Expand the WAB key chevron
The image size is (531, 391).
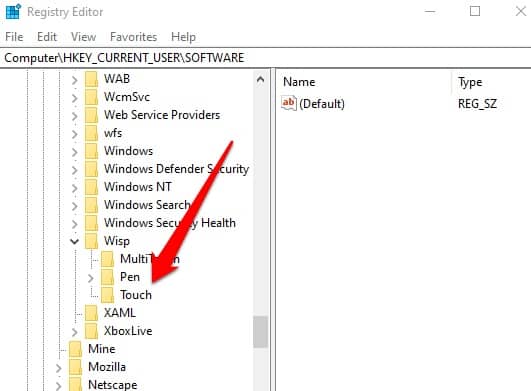75,80
